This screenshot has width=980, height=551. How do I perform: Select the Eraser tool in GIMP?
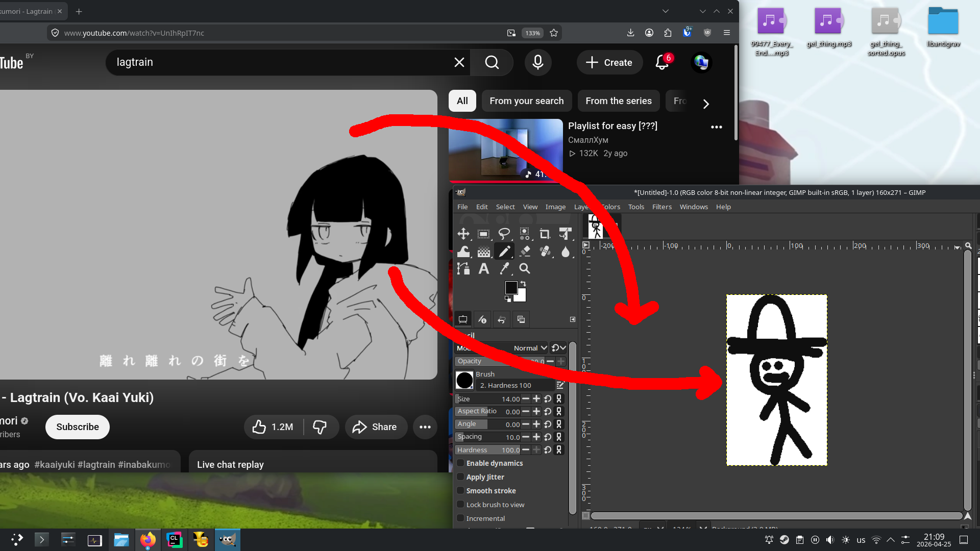[x=524, y=252]
